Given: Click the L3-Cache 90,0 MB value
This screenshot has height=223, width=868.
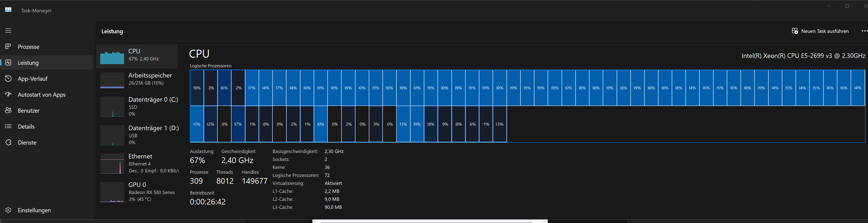Looking at the screenshot, I should (333, 207).
